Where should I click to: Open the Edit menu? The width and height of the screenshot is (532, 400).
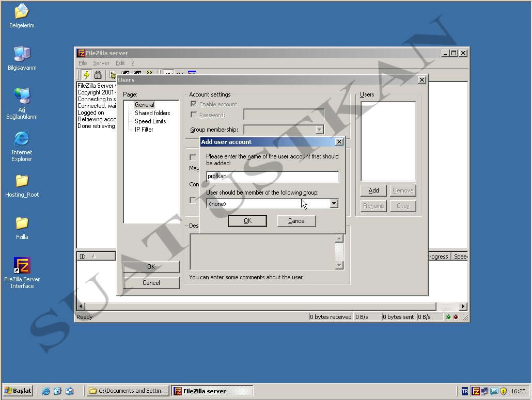[120, 63]
